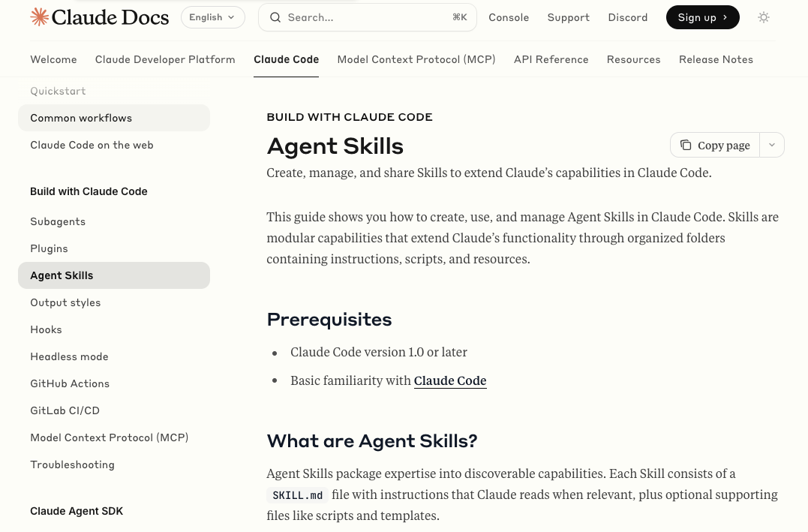Click the chevron inside the Sign up button
The image size is (808, 532).
(724, 17)
